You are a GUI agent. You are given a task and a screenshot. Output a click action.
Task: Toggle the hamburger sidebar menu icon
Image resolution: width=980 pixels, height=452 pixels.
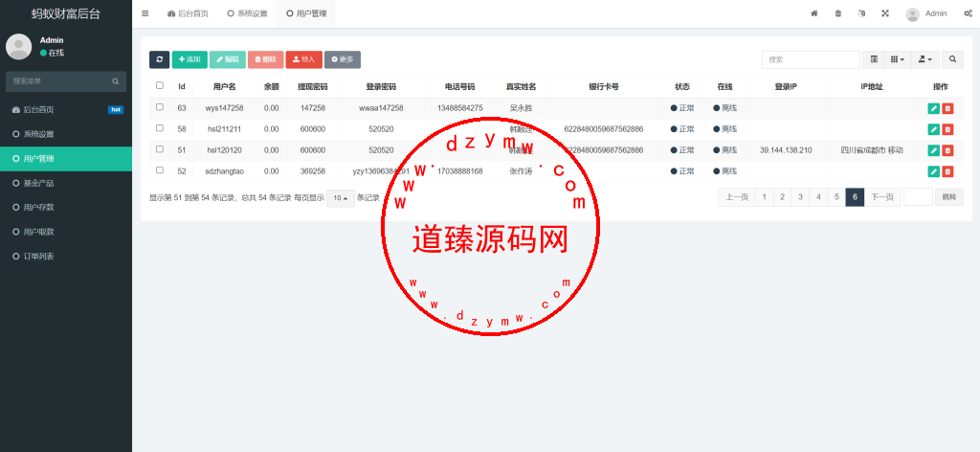[x=145, y=13]
